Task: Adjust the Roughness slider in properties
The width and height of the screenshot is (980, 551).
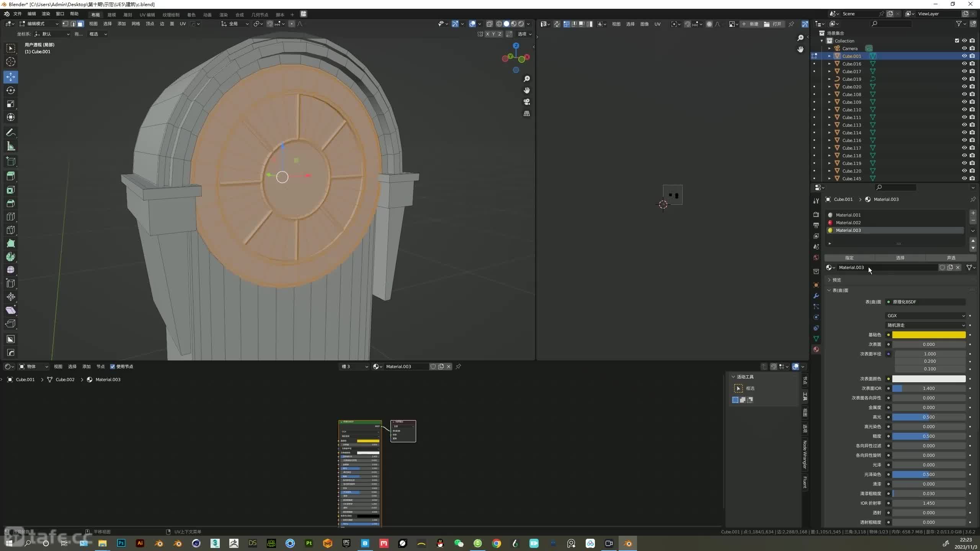Action: [929, 436]
